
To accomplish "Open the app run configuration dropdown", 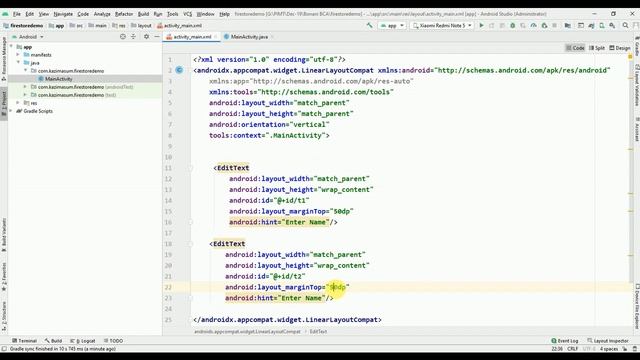I will pos(392,25).
